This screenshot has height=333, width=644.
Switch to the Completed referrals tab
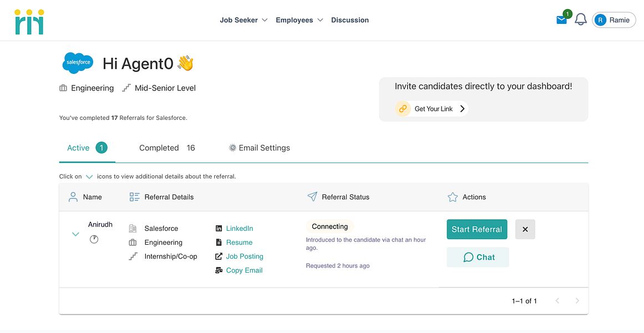coord(159,148)
